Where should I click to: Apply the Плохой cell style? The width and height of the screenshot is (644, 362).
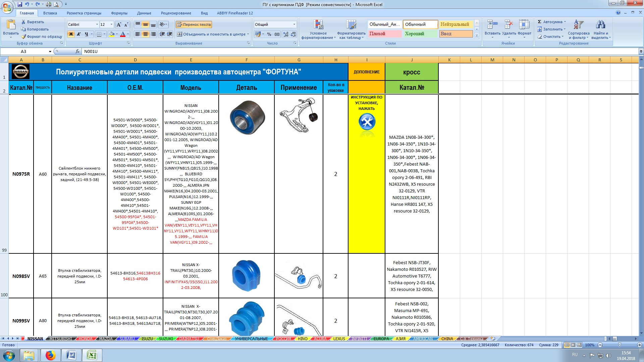(385, 34)
